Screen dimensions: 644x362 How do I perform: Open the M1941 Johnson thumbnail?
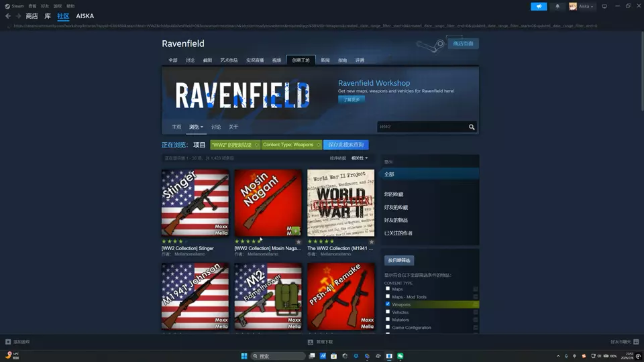coord(195,296)
